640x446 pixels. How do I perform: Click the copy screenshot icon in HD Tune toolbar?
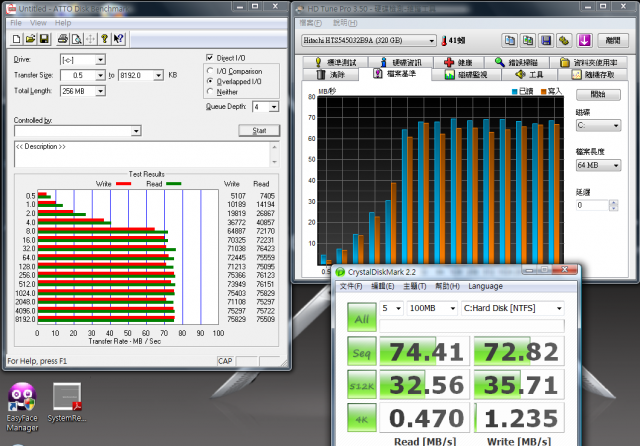point(528,40)
